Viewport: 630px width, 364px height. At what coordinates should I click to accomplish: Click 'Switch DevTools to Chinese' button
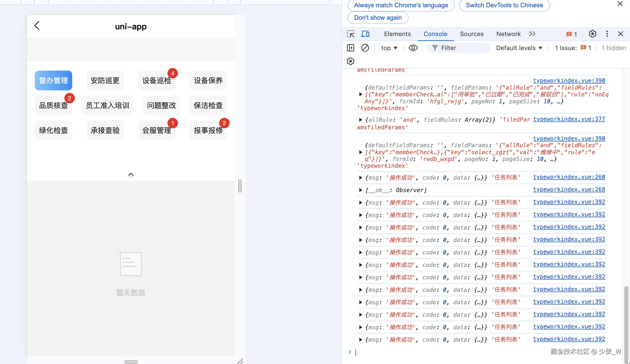pos(504,5)
